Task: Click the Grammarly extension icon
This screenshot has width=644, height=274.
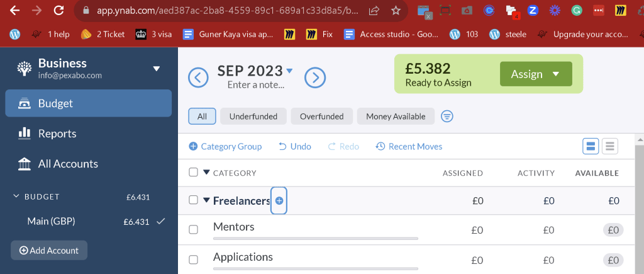Action: [577, 11]
